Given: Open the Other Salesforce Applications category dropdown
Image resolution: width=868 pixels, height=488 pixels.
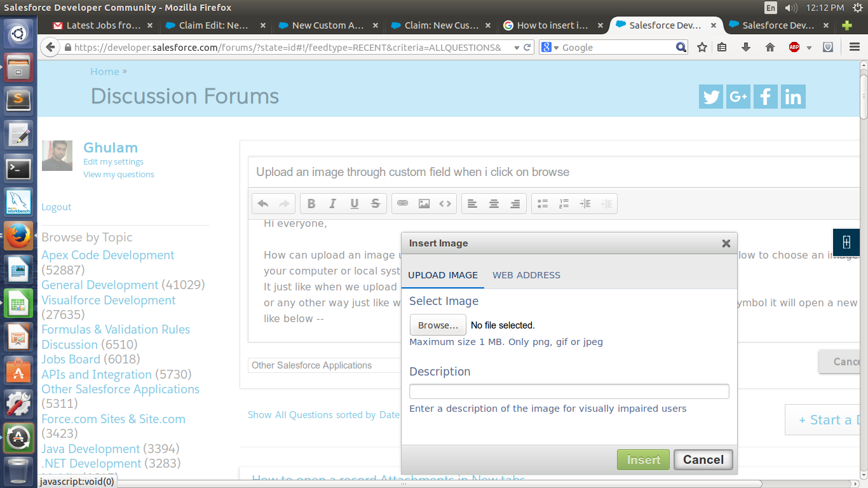Looking at the screenshot, I should (x=324, y=365).
